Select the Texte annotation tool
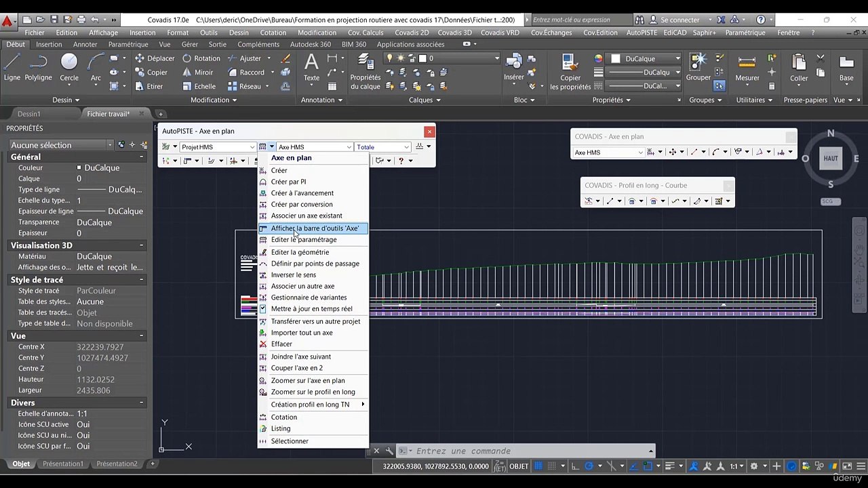Screen dimensions: 868x488 click(311, 68)
